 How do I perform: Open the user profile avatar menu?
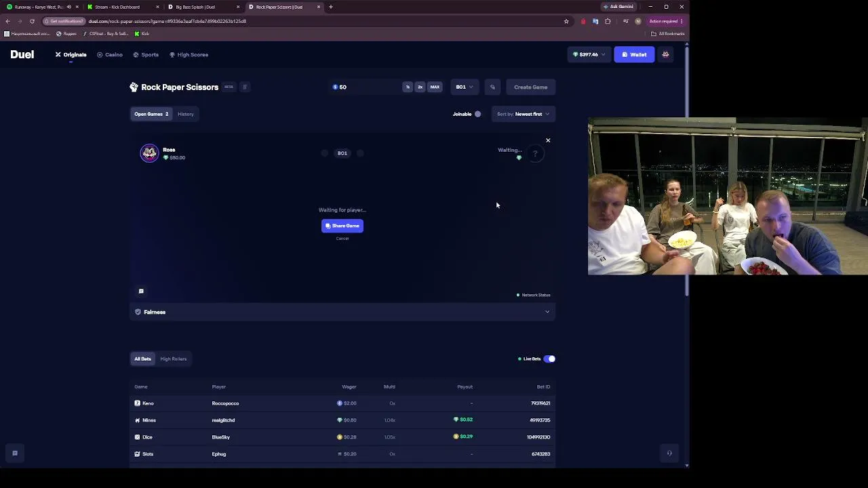point(665,54)
